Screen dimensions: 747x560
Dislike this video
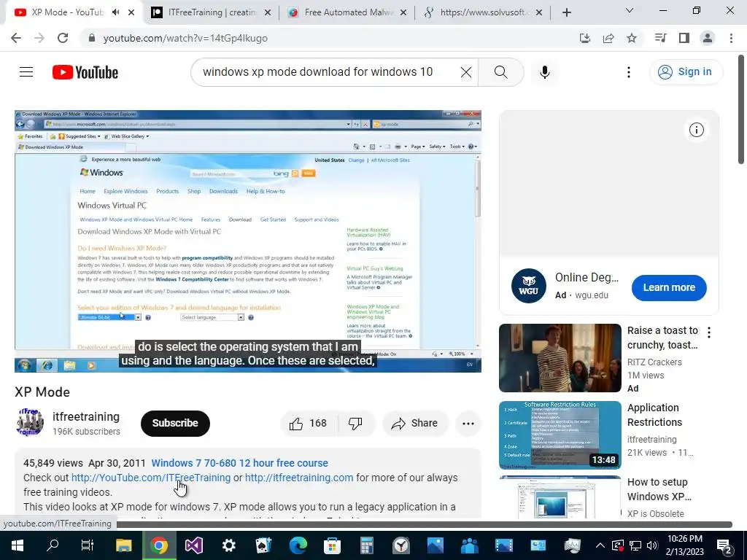pos(355,424)
